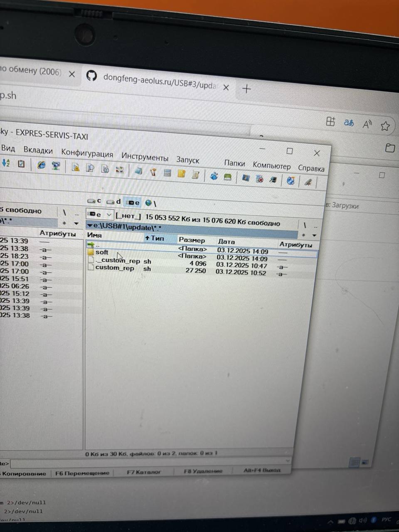Open the drive e dropdown list
The image size is (399, 532).
(x=109, y=215)
